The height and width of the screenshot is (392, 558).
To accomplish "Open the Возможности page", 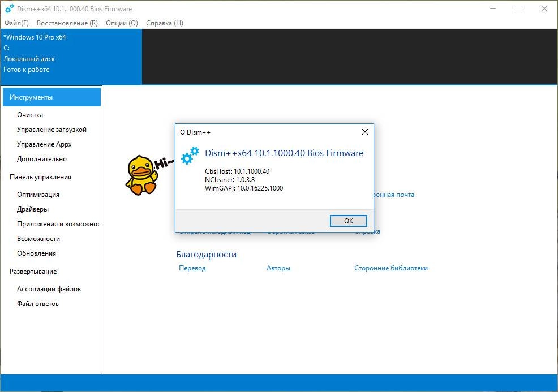I will point(38,239).
